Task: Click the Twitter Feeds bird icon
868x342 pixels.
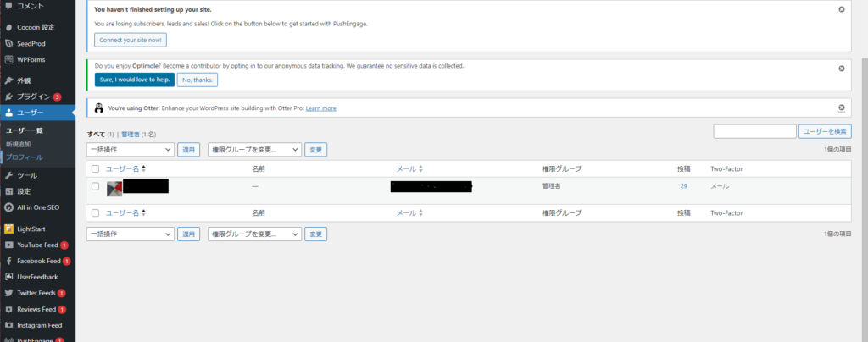Action: [8, 293]
